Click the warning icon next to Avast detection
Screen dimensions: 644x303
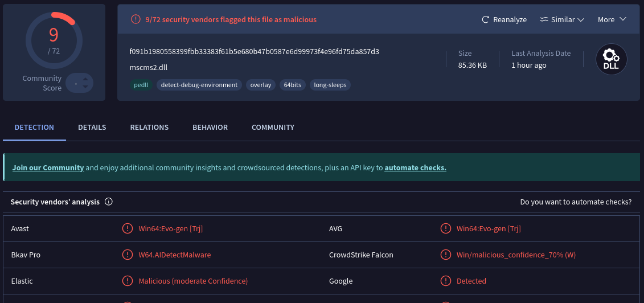[128, 229]
